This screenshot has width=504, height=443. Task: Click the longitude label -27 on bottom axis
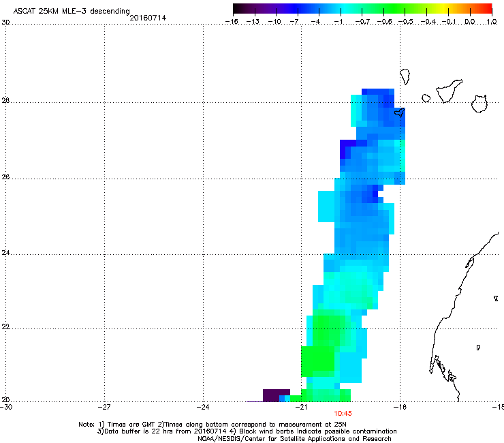[104, 407]
